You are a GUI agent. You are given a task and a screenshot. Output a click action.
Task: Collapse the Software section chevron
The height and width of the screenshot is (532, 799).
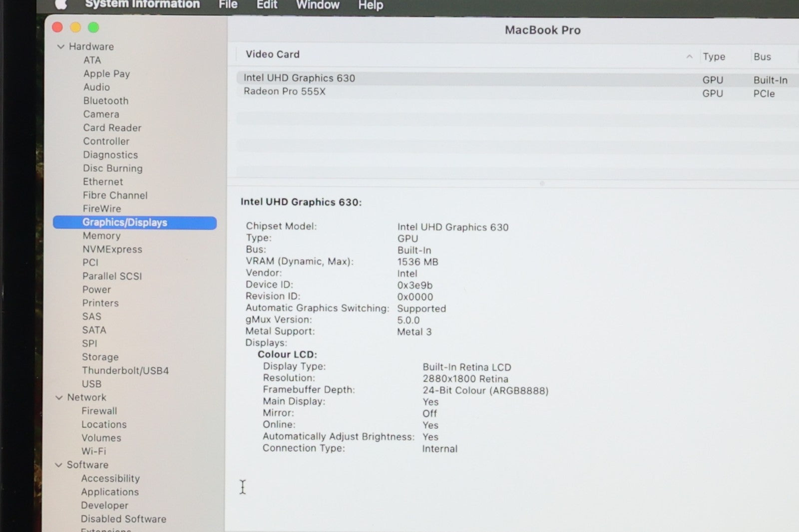[59, 465]
